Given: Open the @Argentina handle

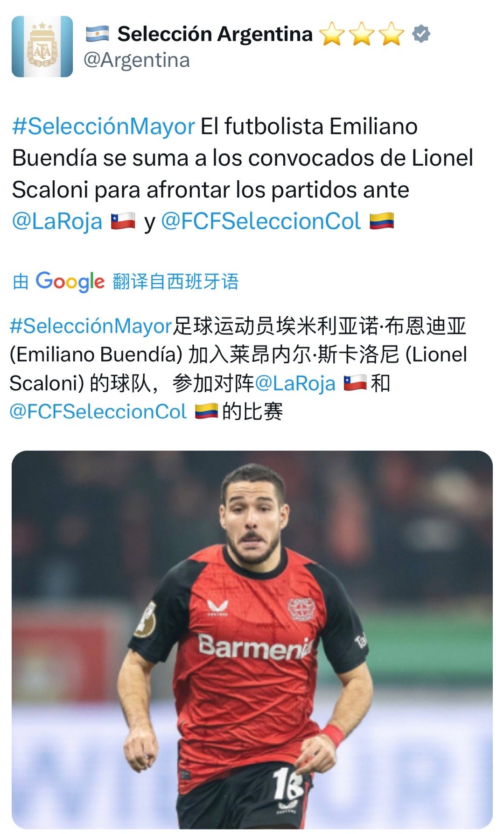Looking at the screenshot, I should pyautogui.click(x=136, y=60).
